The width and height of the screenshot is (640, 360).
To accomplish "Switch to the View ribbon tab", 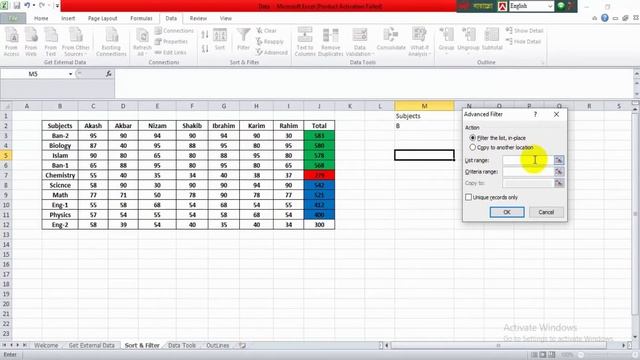I will click(x=226, y=18).
